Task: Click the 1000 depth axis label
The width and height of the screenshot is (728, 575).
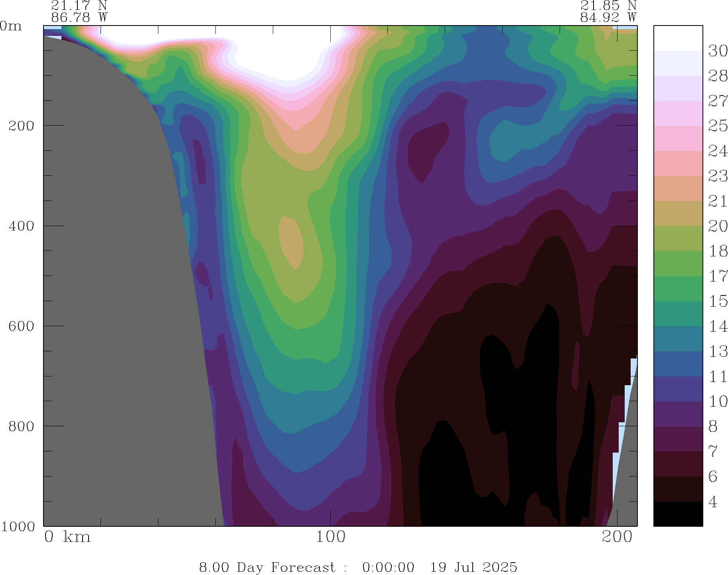Action: click(x=18, y=526)
